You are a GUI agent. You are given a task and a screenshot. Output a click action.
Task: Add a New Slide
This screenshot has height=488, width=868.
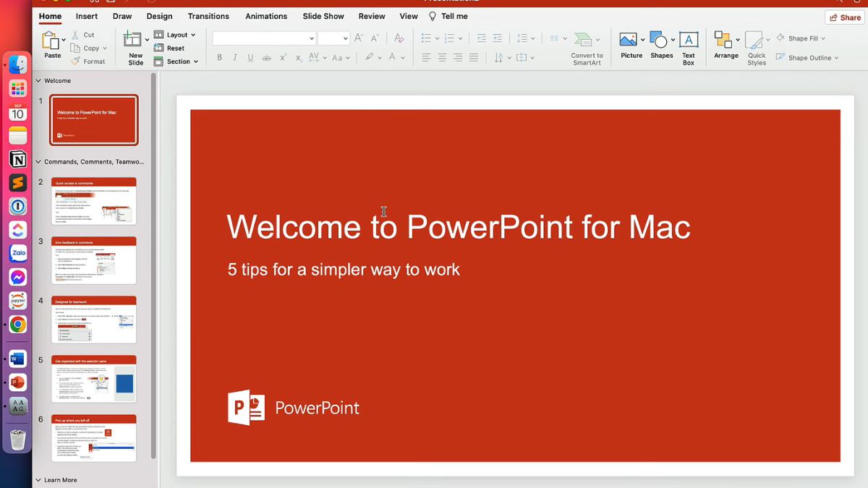[135, 49]
